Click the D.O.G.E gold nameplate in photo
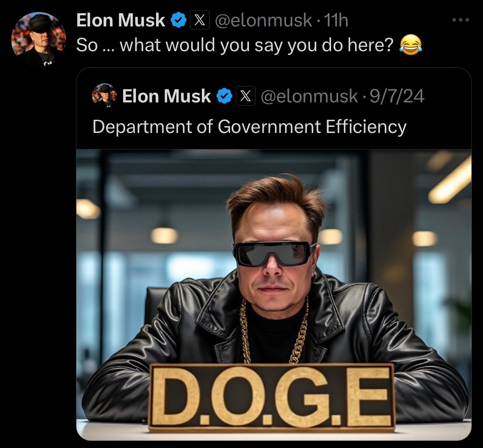Image resolution: width=483 pixels, height=448 pixels. click(x=271, y=397)
